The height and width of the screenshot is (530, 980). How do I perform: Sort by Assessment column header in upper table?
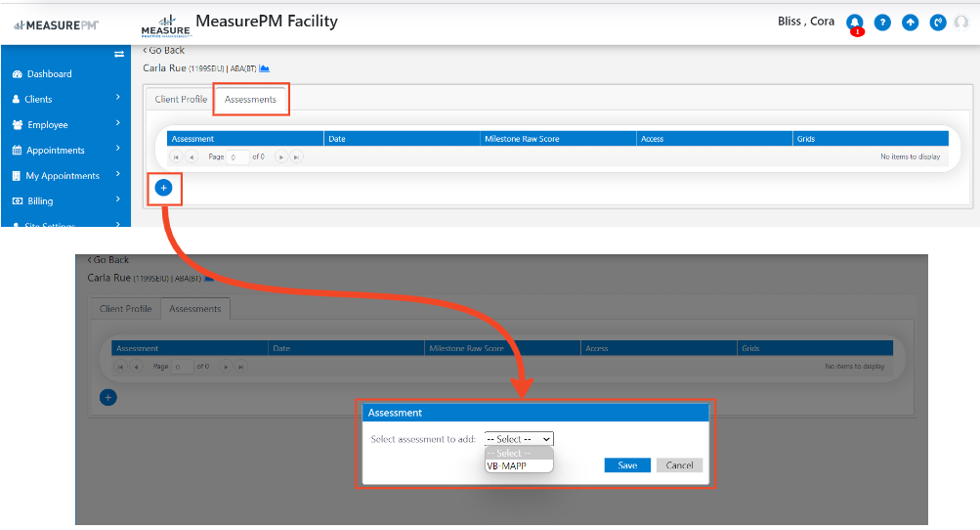245,139
